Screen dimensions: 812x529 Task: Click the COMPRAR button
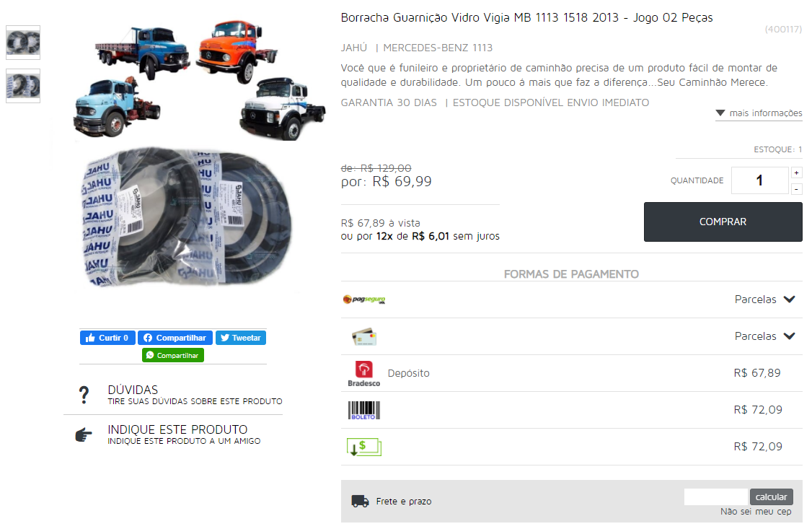click(723, 222)
